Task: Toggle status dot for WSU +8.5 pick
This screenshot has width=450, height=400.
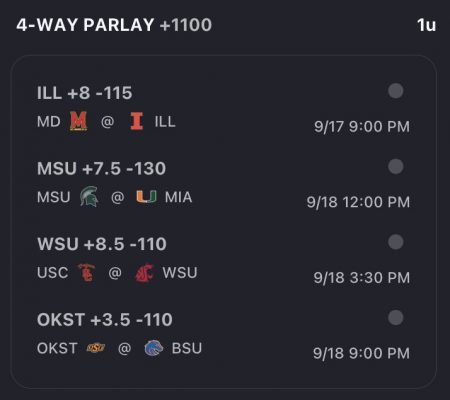Action: 396,242
